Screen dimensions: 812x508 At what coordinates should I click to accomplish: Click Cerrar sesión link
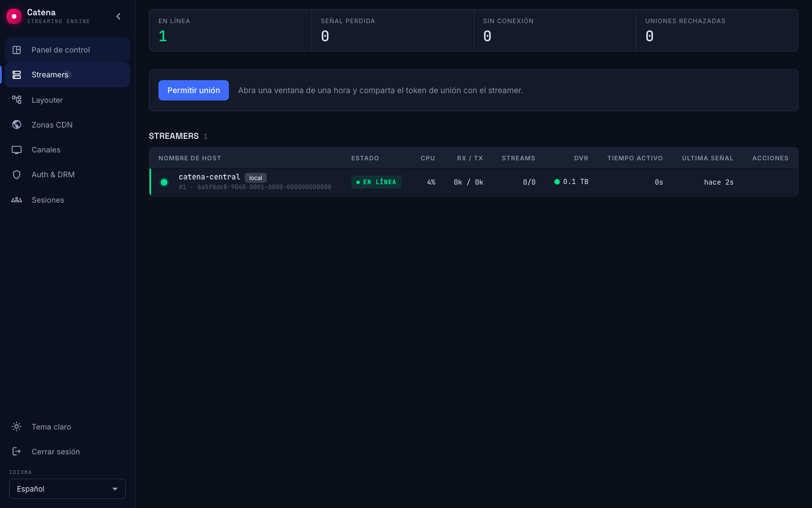click(67, 452)
